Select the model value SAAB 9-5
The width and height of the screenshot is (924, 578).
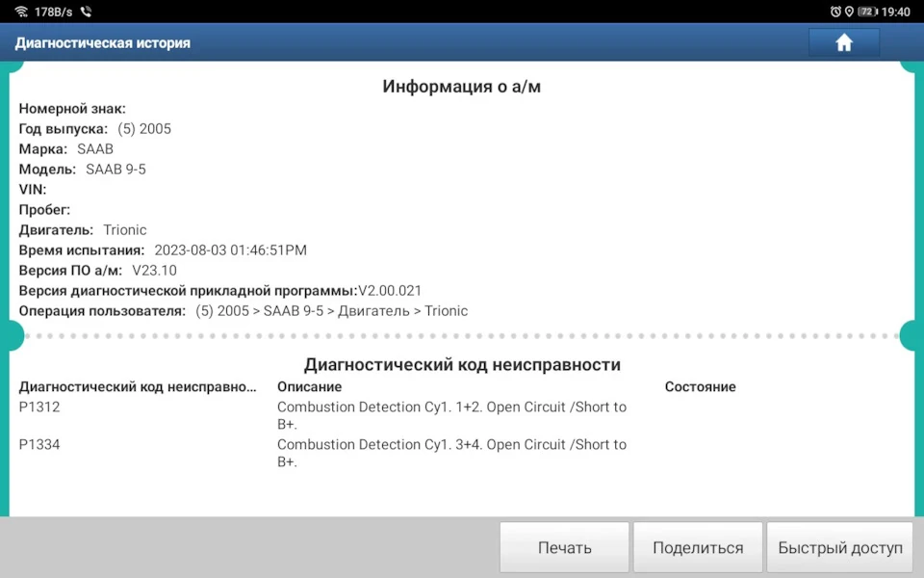[x=115, y=170]
